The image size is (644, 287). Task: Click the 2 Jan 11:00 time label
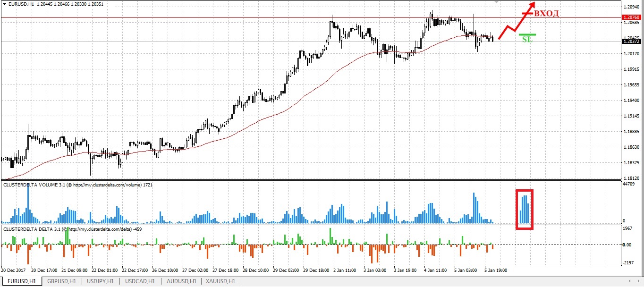coord(346,271)
